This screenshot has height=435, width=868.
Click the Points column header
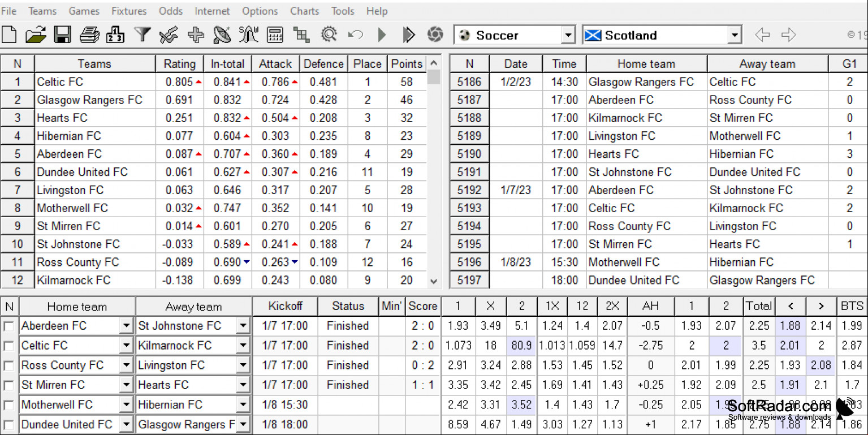pyautogui.click(x=407, y=64)
